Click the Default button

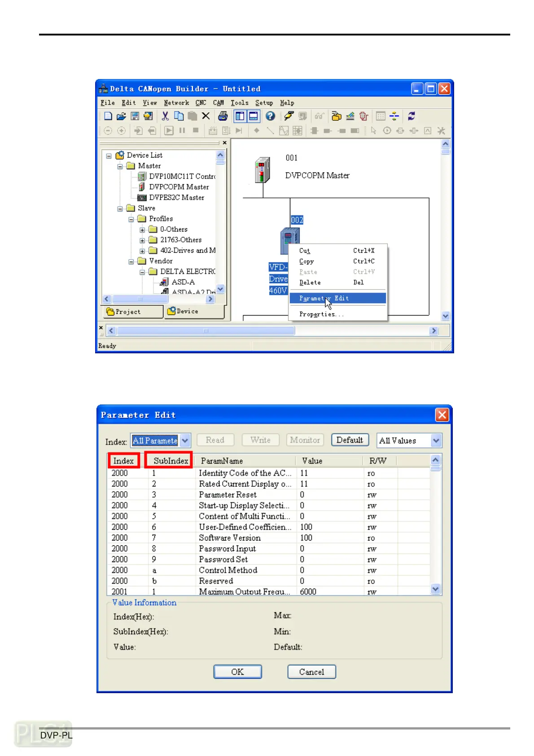[350, 440]
